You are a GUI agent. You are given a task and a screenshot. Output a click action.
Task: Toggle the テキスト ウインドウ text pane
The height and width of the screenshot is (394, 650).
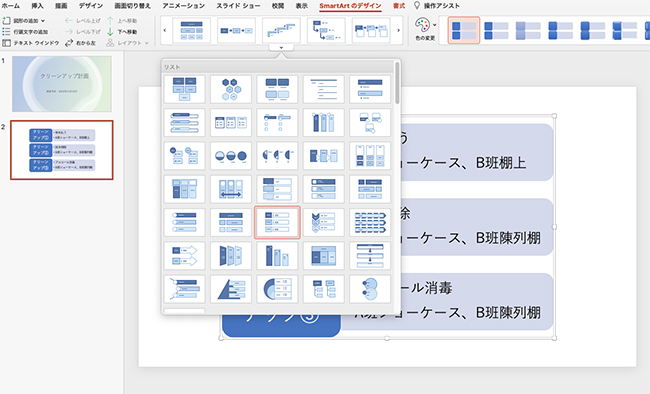[31, 43]
